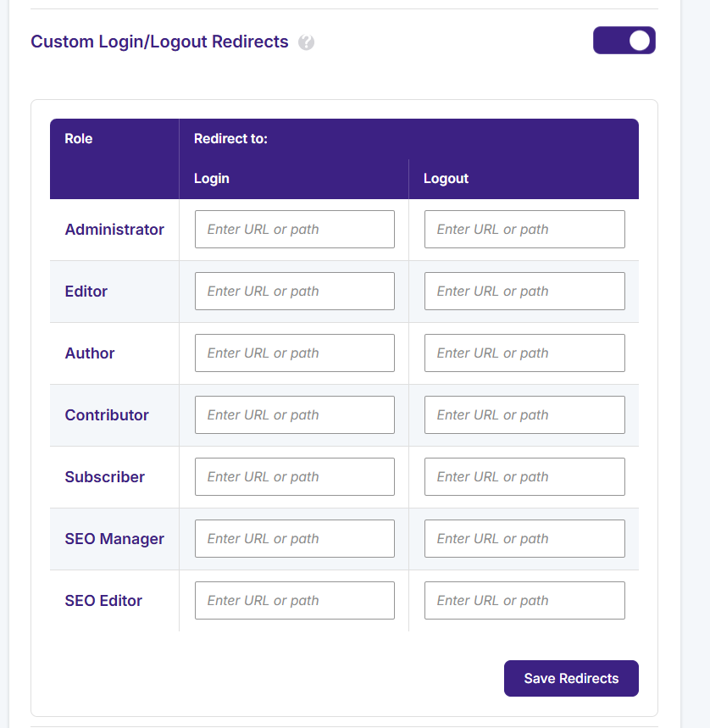710x728 pixels.
Task: Focus the Administrator Logout URL field
Action: click(x=524, y=230)
